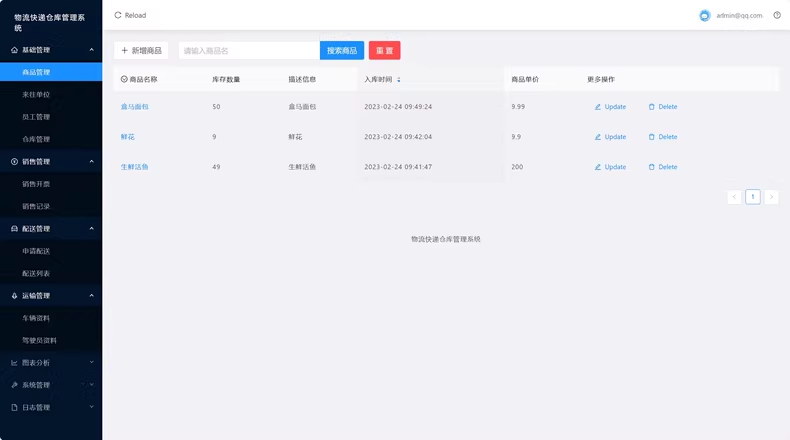The width and height of the screenshot is (790, 440).
Task: Open the 申请配送 menu item
Action: click(51, 251)
